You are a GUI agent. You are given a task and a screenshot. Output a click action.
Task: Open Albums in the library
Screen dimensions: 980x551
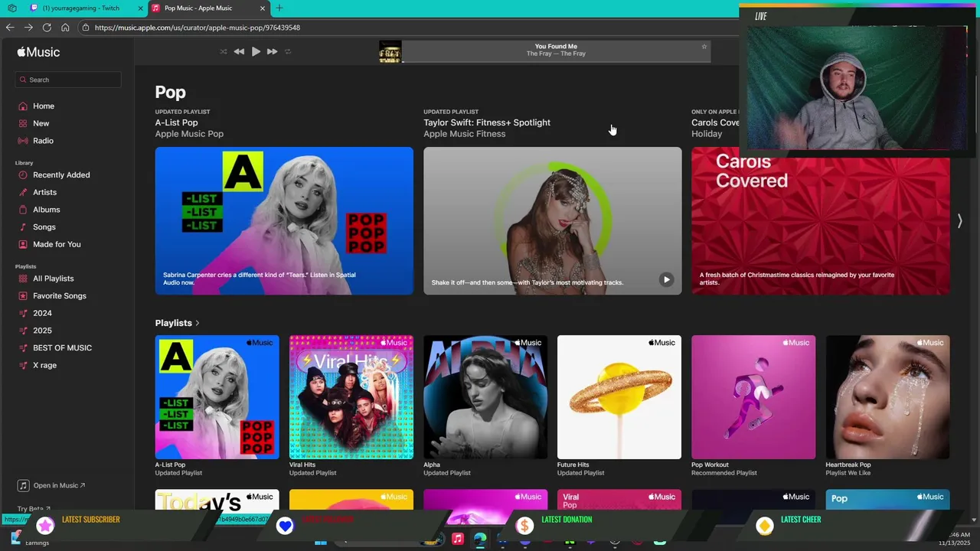[46, 210]
